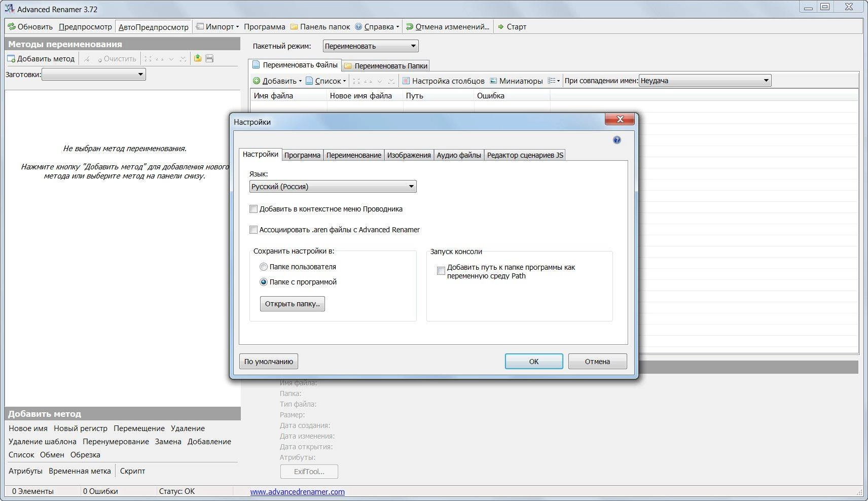Click По умолчанию defaults button
The height and width of the screenshot is (501, 868).
tap(269, 362)
